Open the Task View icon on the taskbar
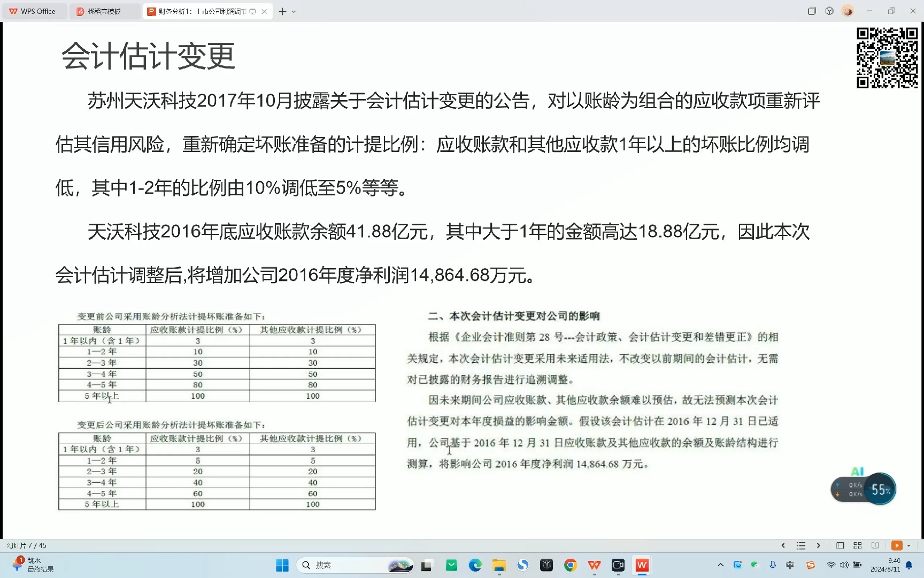Image resolution: width=924 pixels, height=578 pixels. click(426, 565)
